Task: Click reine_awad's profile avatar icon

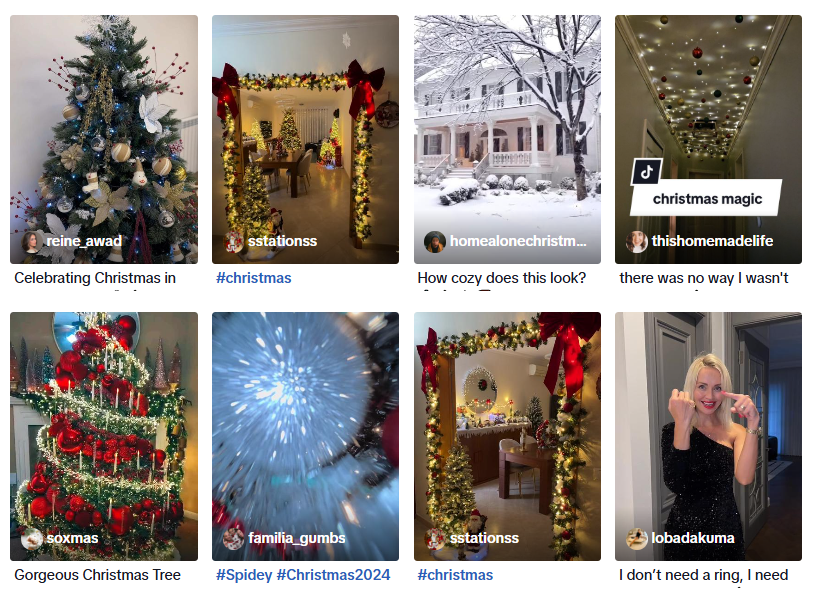Action: tap(32, 242)
